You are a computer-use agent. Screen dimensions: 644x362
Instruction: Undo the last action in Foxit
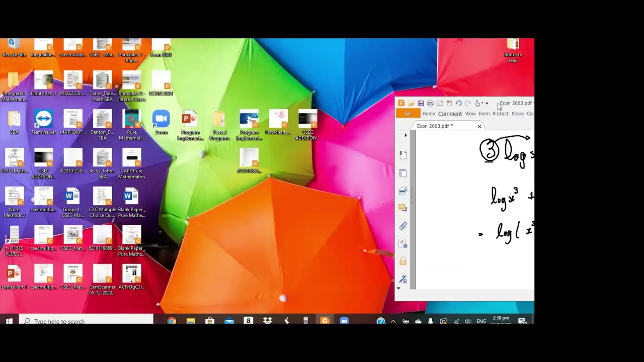click(458, 103)
